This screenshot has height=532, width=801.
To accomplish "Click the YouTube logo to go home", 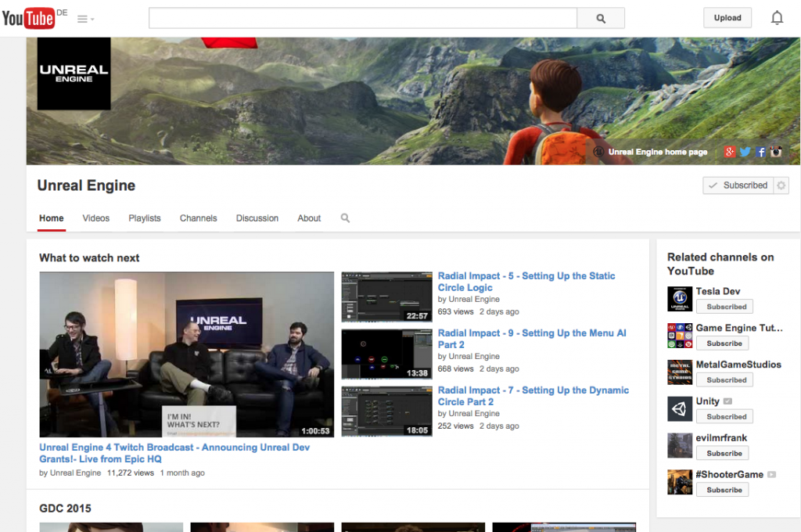I will (x=27, y=16).
